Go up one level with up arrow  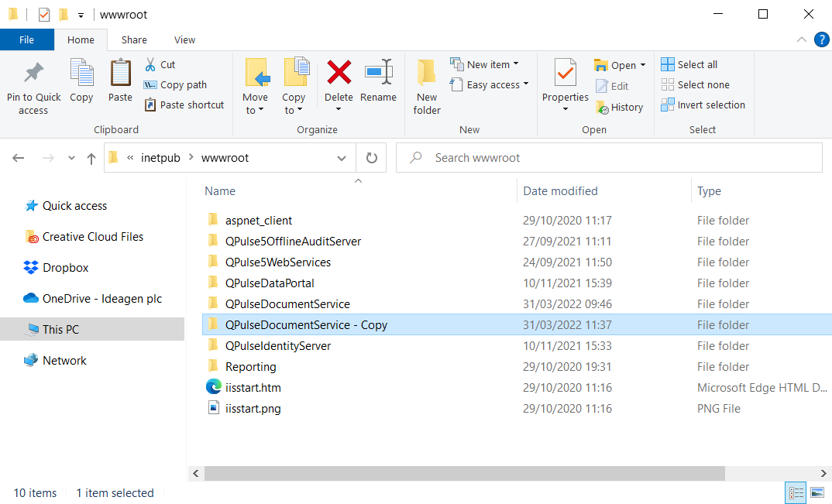[91, 158]
